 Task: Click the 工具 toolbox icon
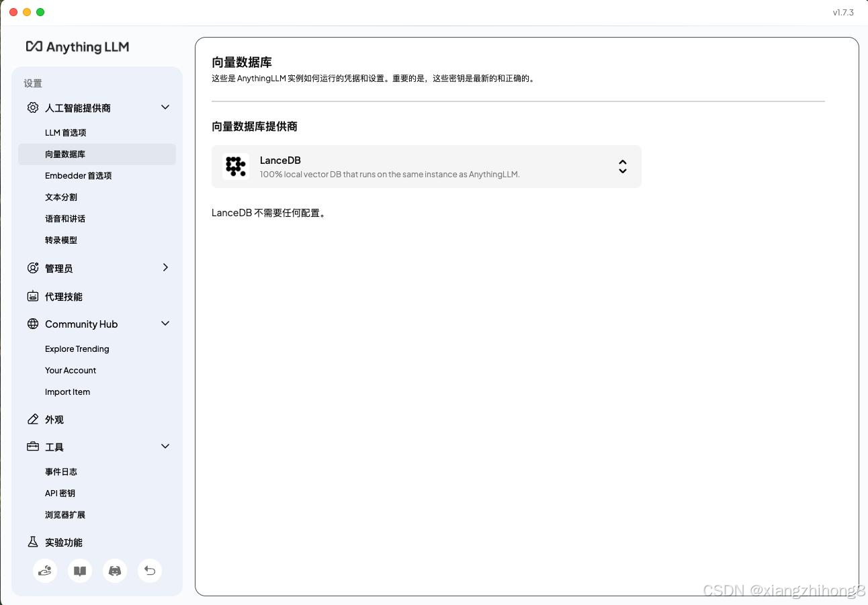click(x=32, y=447)
